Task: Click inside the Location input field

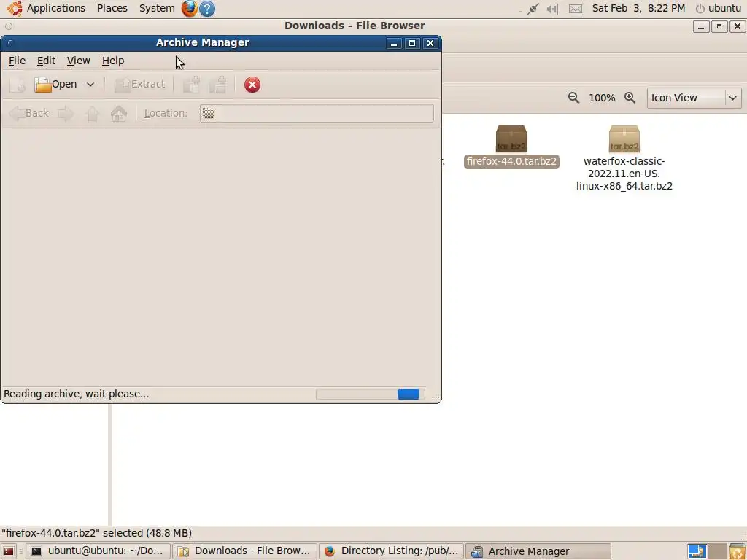Action: click(317, 113)
